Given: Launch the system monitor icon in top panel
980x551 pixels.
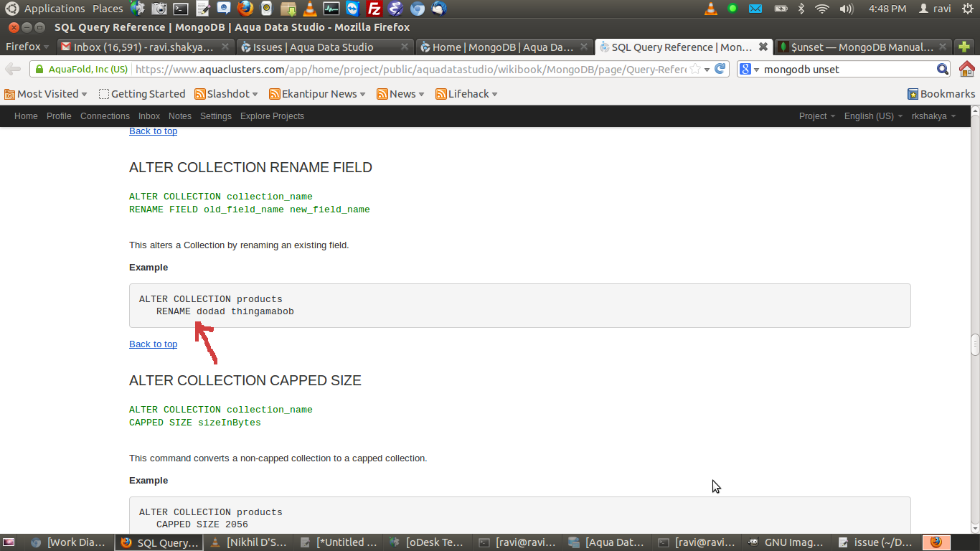Looking at the screenshot, I should point(331,9).
